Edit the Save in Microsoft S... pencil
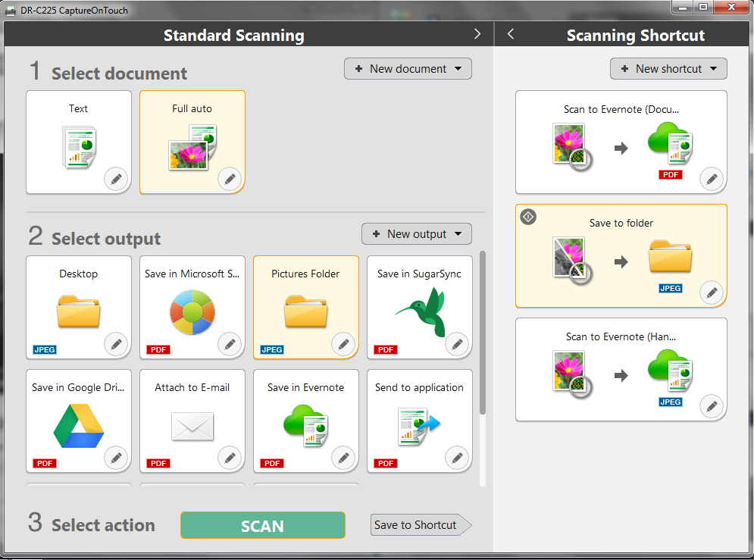 (x=230, y=344)
